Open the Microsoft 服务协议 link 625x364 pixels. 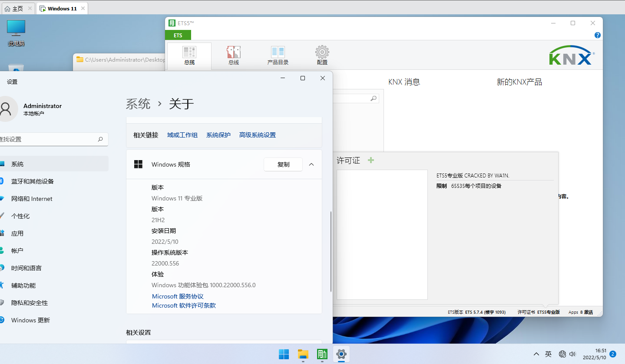(x=178, y=296)
